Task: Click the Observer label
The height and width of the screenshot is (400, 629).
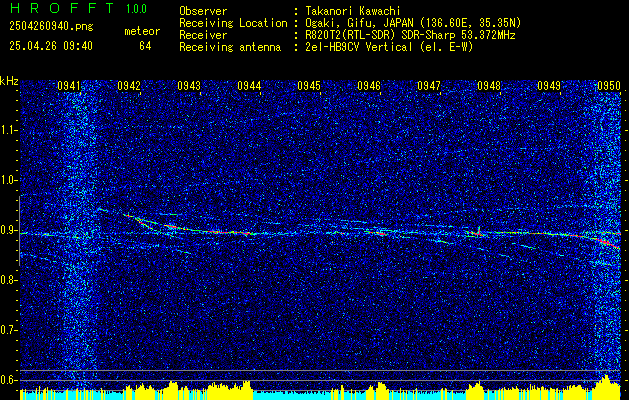Action: click(x=203, y=11)
